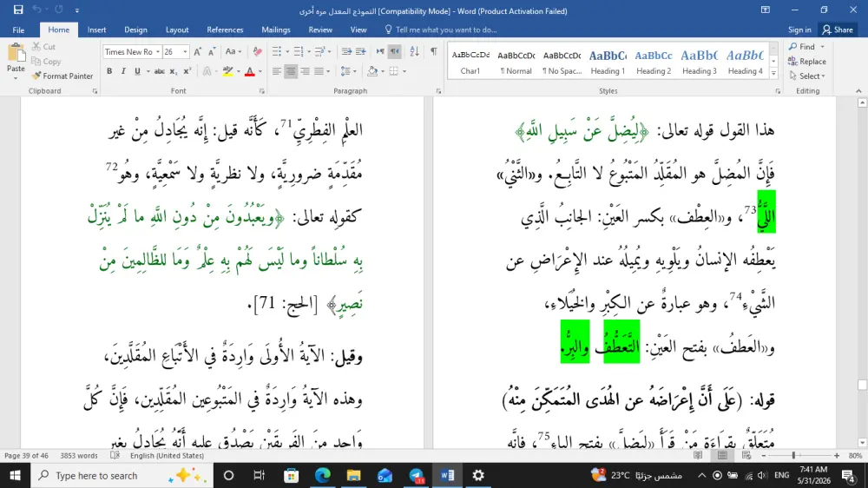Switch to the References tab
Screen dimensions: 868x488
click(x=225, y=30)
